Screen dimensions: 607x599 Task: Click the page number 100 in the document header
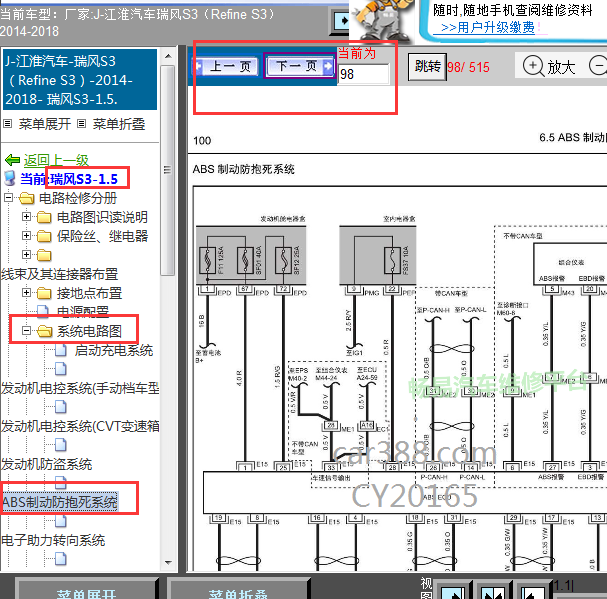pos(202,141)
